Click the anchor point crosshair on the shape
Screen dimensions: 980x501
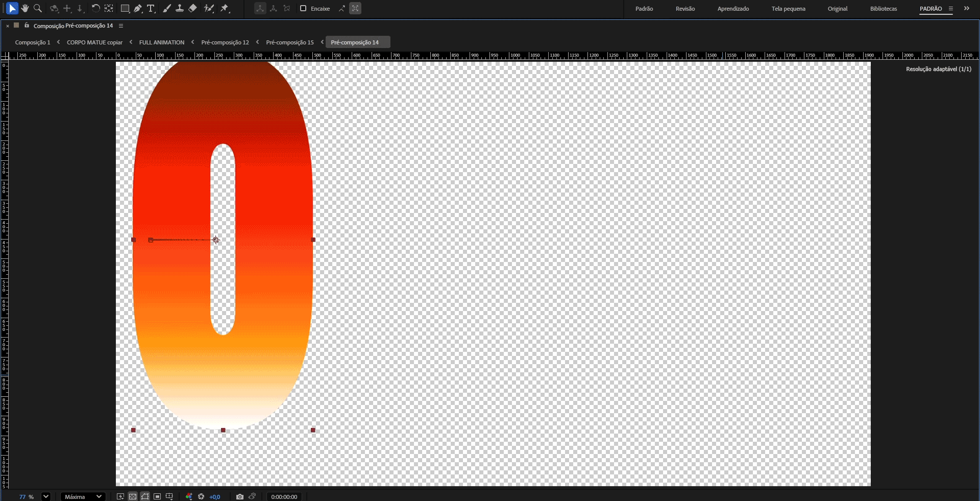coord(216,240)
